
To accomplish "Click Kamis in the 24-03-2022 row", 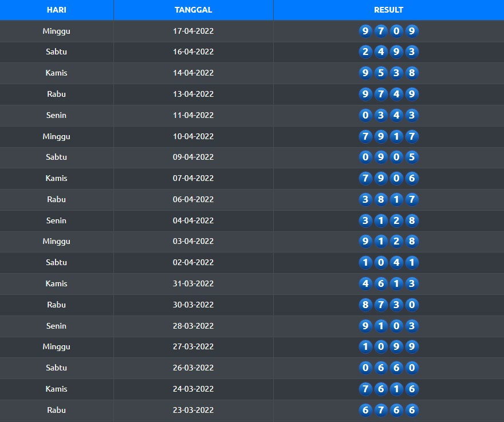I will point(57,389).
